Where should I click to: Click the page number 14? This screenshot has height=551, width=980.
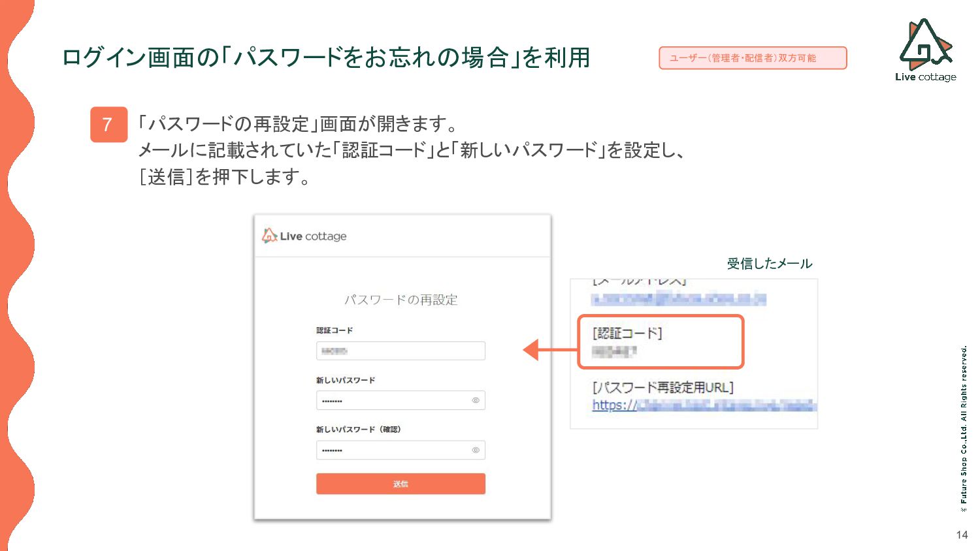[962, 535]
